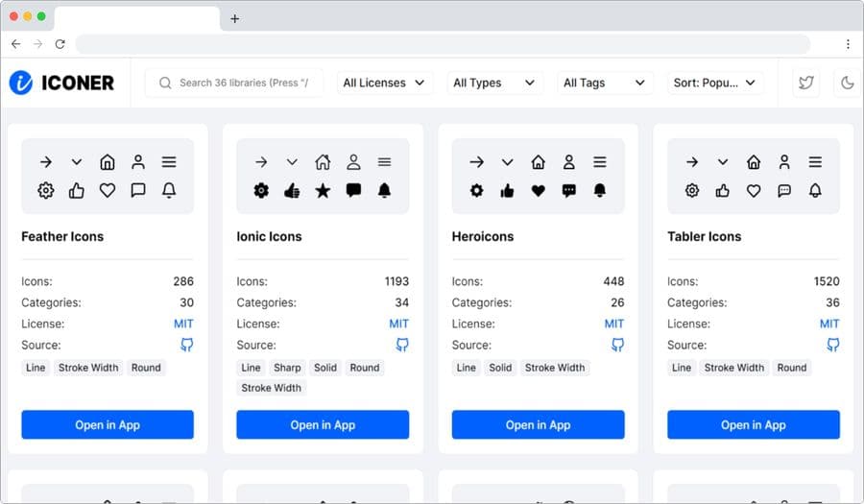Select Tabler Icons Line tag
This screenshot has width=864, height=504.
(x=682, y=368)
